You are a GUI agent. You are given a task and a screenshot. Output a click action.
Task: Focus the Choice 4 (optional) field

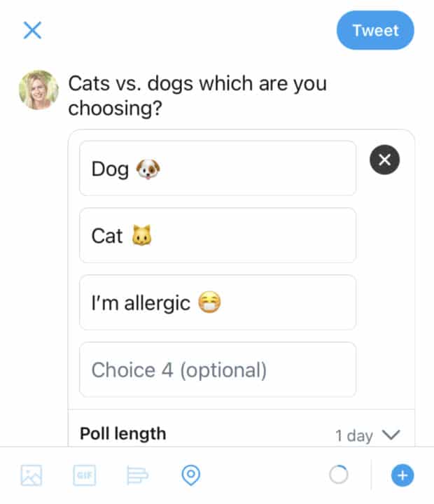tap(217, 370)
